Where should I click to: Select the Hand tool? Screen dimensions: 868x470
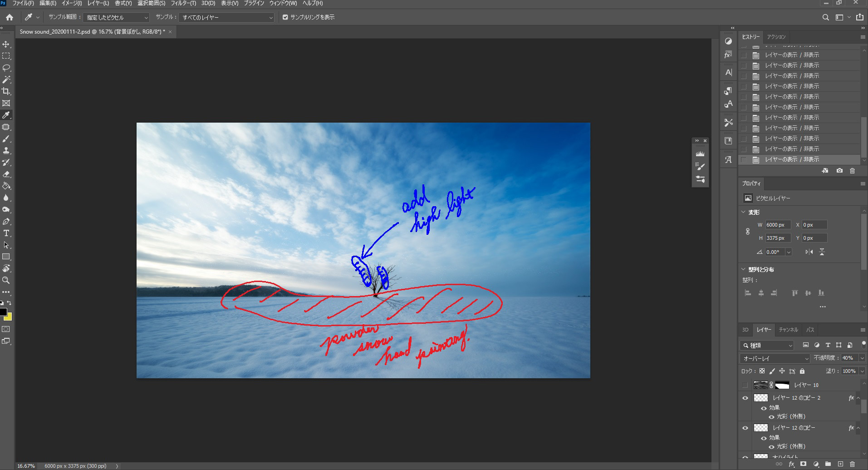(6, 269)
